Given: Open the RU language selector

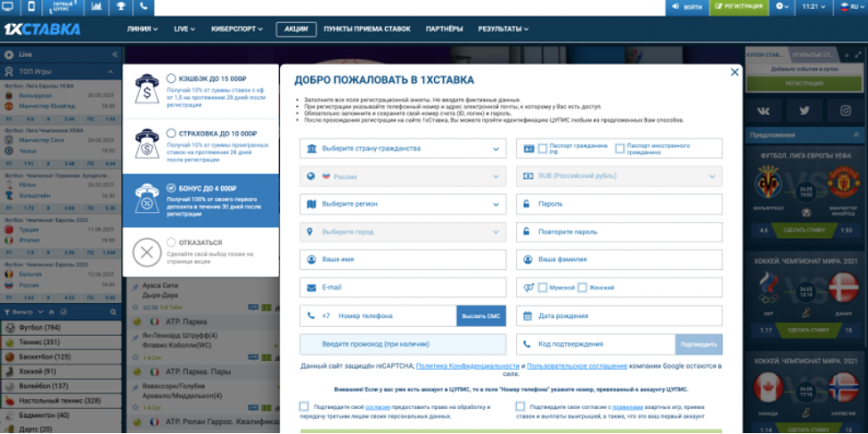Looking at the screenshot, I should (x=852, y=6).
